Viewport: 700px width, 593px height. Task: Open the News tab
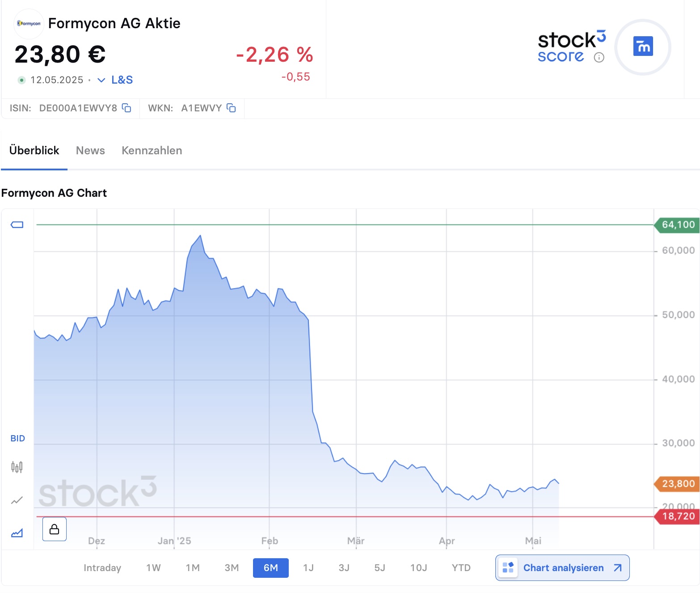click(90, 151)
